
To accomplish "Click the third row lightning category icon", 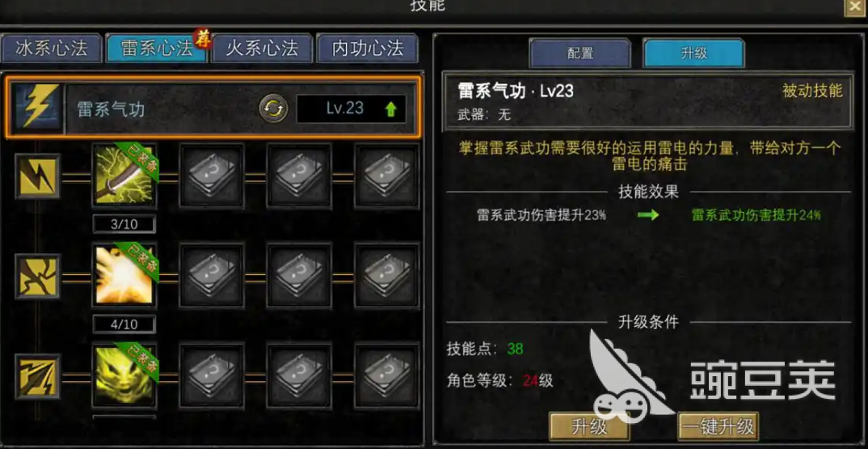I will (38, 376).
